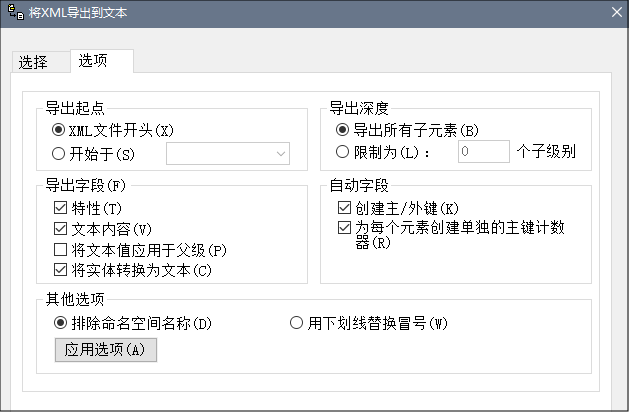The height and width of the screenshot is (412, 629).
Task: Click the app icon in title bar
Action: tap(15, 14)
